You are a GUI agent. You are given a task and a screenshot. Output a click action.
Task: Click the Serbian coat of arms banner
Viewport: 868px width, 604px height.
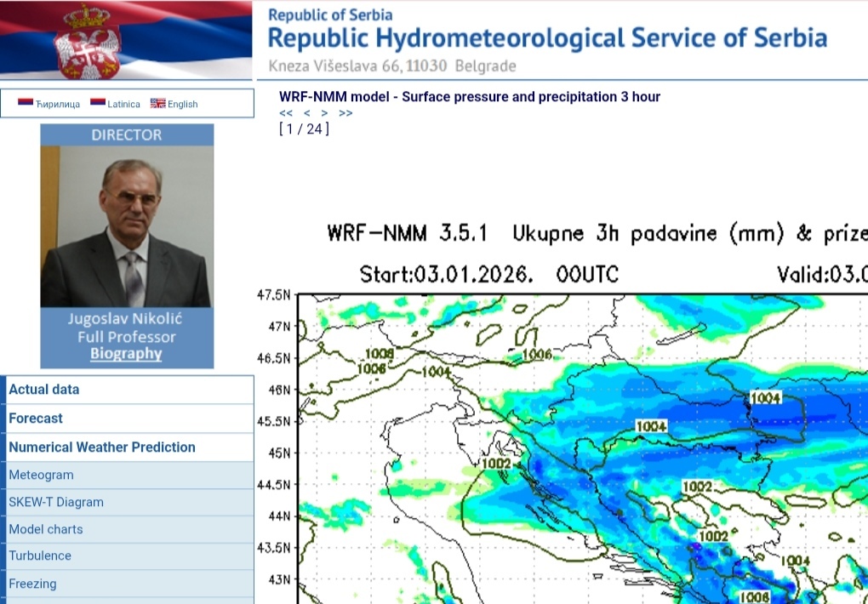(126, 40)
